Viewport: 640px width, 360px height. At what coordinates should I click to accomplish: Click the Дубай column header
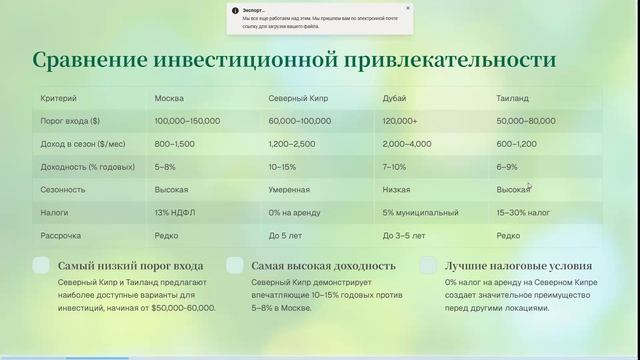[x=394, y=98]
